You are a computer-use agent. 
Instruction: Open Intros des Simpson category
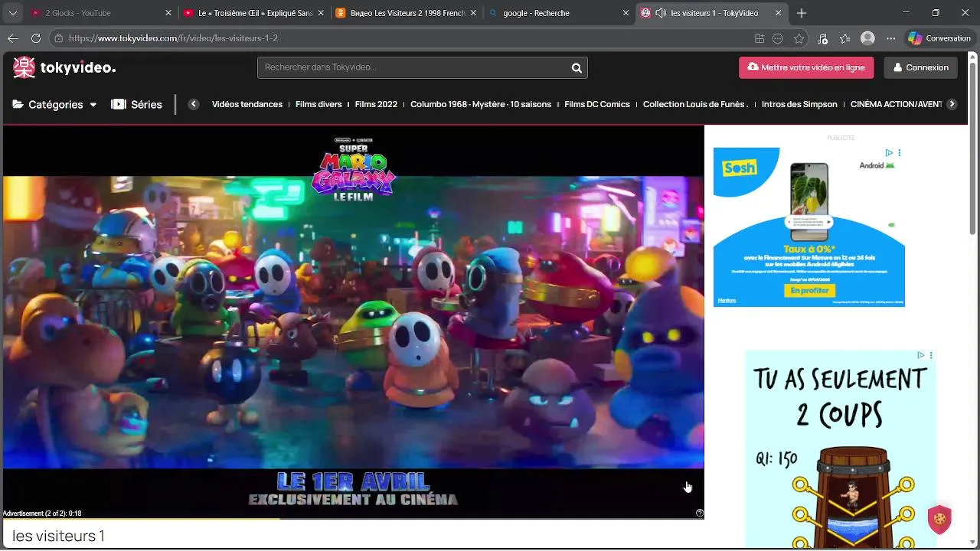point(799,104)
